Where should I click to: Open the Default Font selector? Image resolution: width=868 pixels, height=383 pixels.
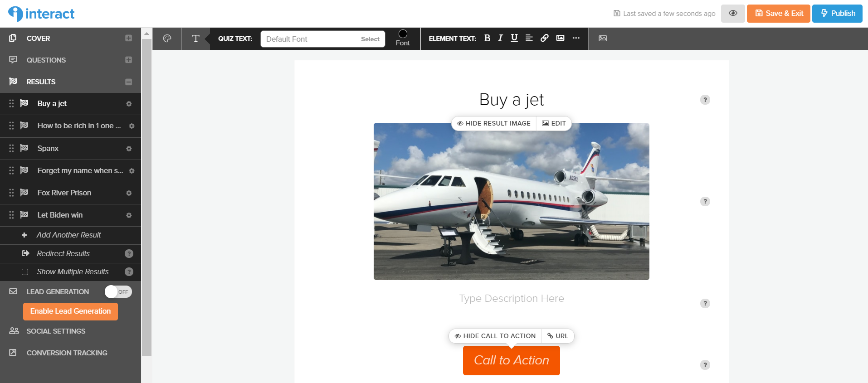pyautogui.click(x=323, y=39)
